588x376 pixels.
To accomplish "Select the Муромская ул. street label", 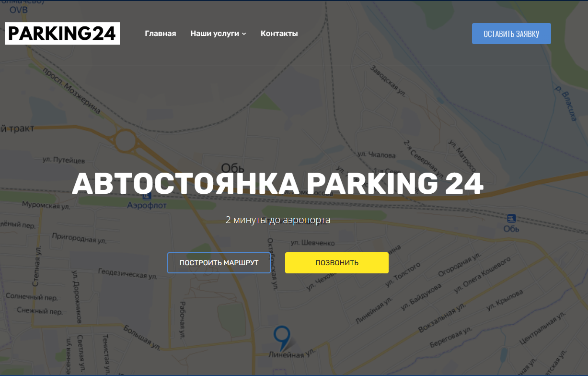I will tap(46, 206).
